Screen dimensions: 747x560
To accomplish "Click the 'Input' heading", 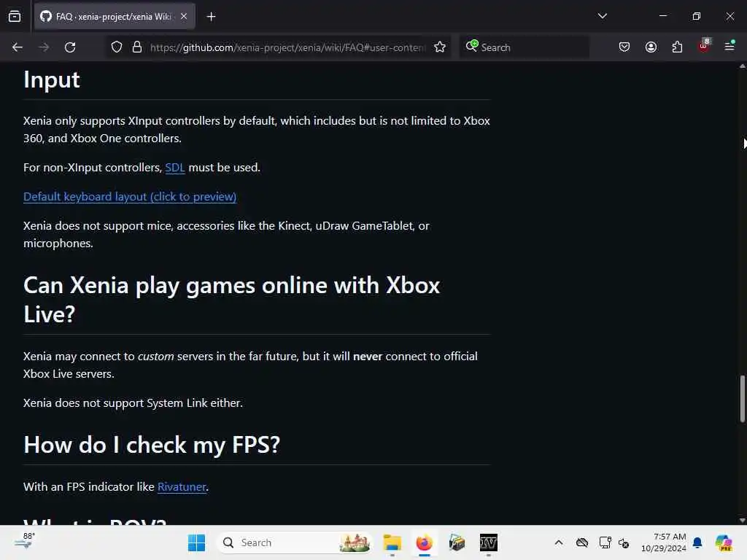I will [x=52, y=79].
